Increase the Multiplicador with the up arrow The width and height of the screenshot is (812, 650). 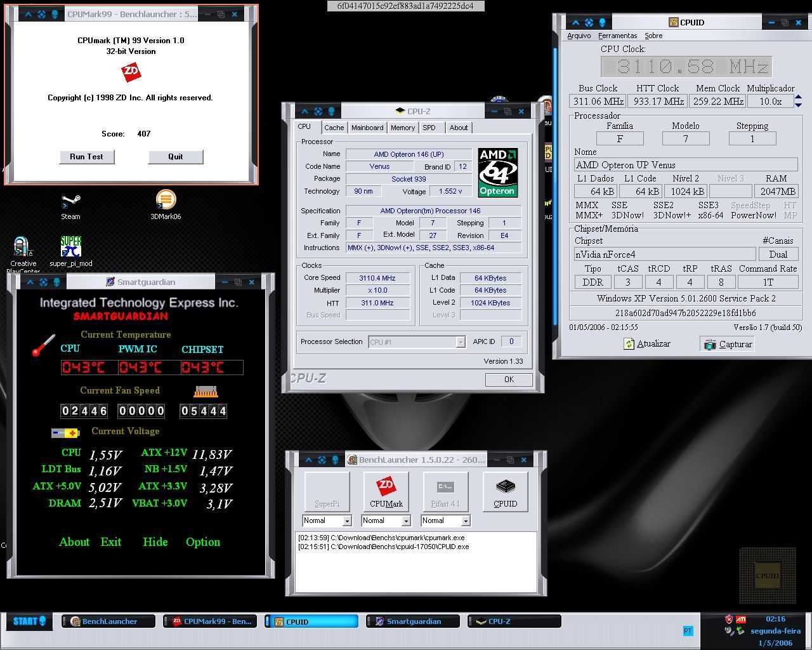pos(798,97)
